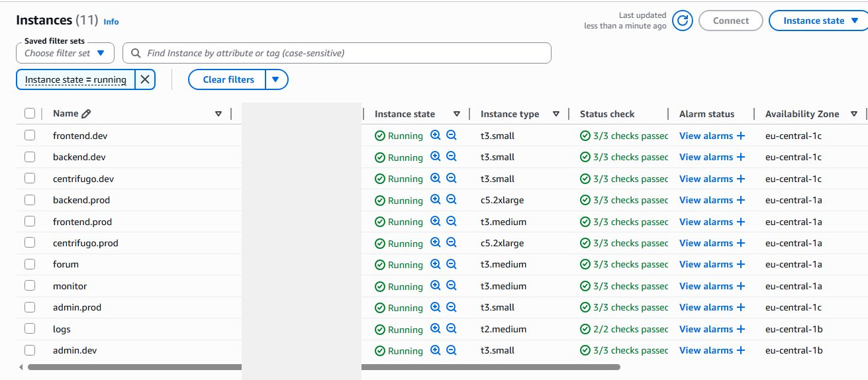Zoom in filter icon for centrifugo.dev row

tap(435, 178)
